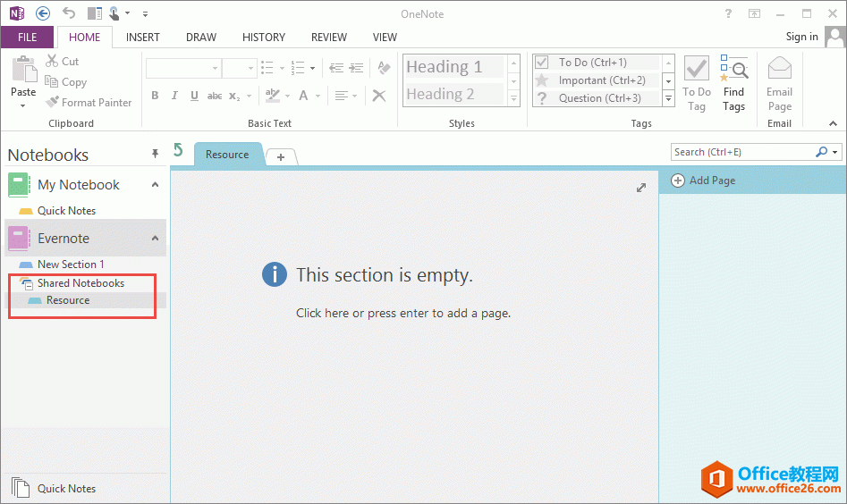Viewport: 847px width, 504px height.
Task: Collapse the ribbon with the caret
Action: pyautogui.click(x=834, y=122)
